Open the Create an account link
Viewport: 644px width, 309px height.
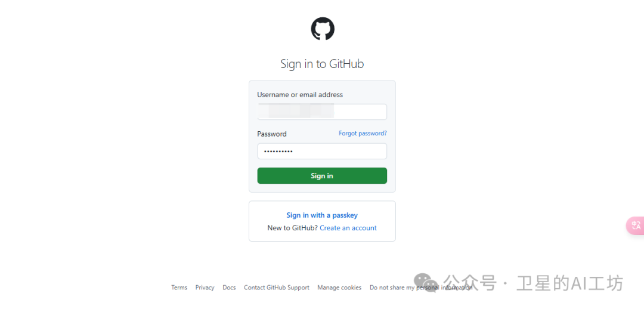point(348,228)
